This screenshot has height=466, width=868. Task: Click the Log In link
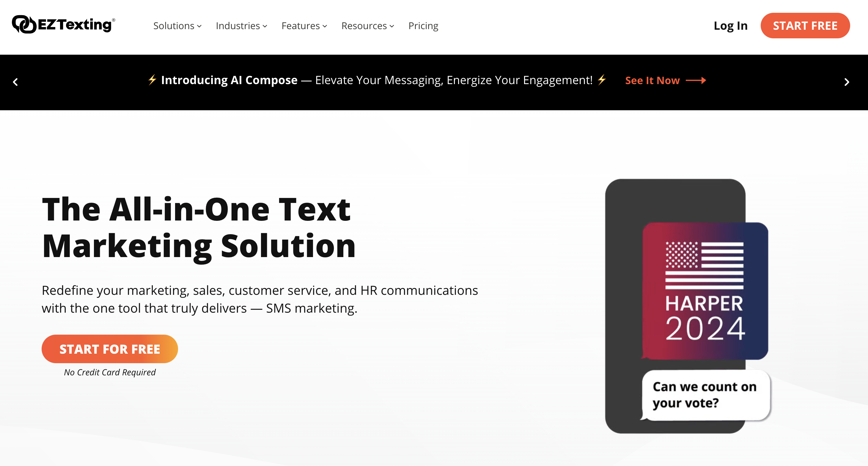(x=730, y=25)
